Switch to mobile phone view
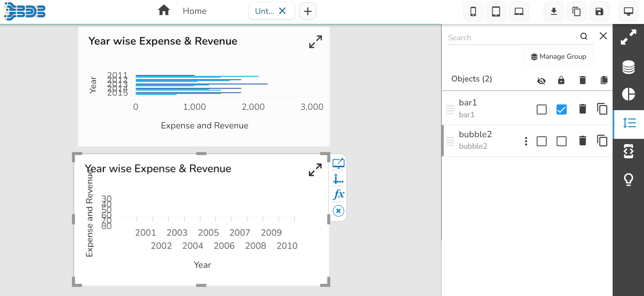The width and height of the screenshot is (644, 296). point(473,11)
